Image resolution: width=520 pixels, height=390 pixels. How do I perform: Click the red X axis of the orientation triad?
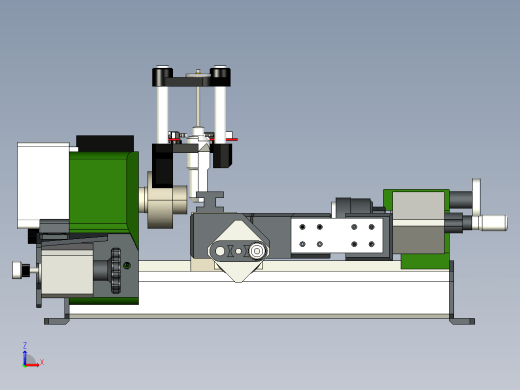point(32,365)
